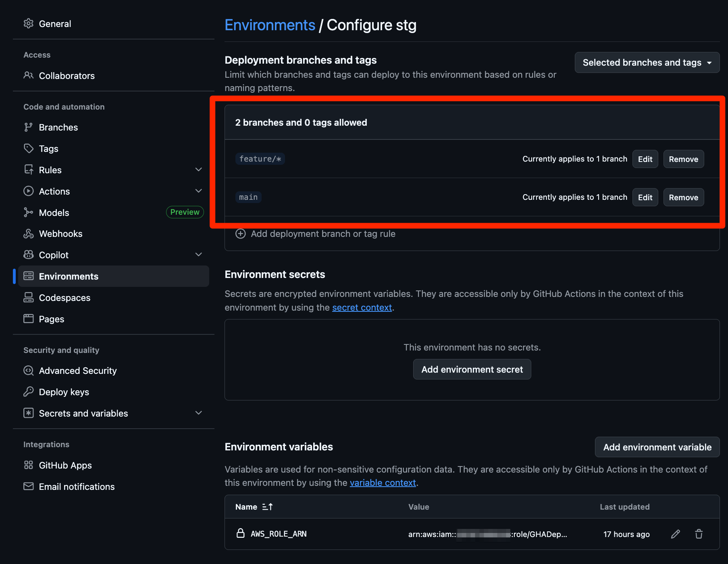728x564 pixels.
Task: Click the Preview badge next to Models
Action: point(185,212)
